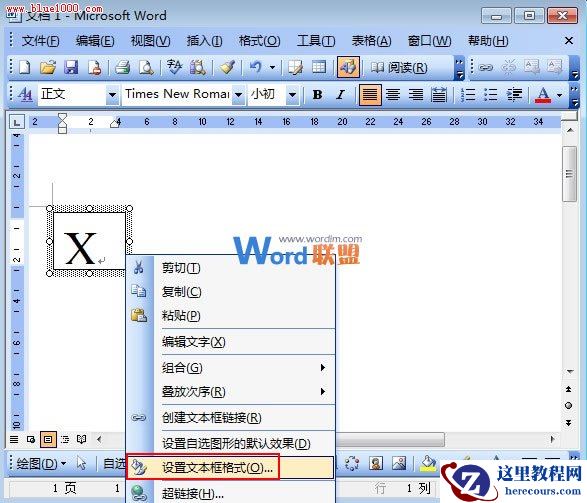Viewport: 587px width, 503px height.
Task: Open the 编辑(E) menu
Action: coord(95,41)
